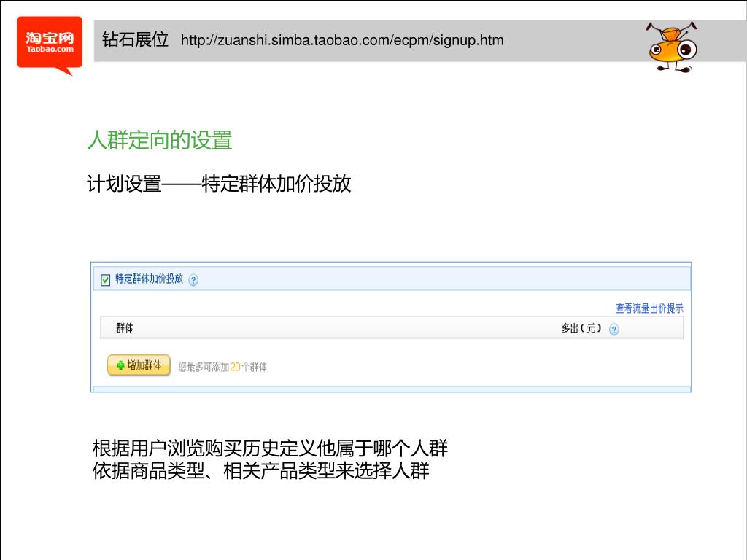747x560 pixels.
Task: Click the 人群定向的设置 heading
Action: [x=160, y=140]
